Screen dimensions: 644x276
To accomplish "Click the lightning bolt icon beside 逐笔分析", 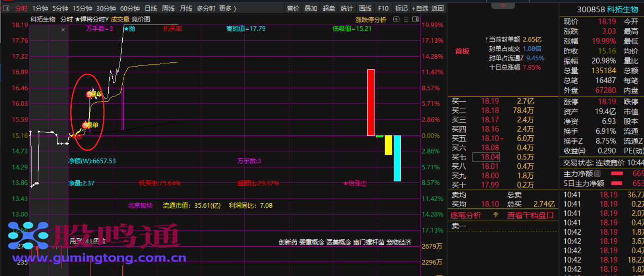I will [x=496, y=215].
